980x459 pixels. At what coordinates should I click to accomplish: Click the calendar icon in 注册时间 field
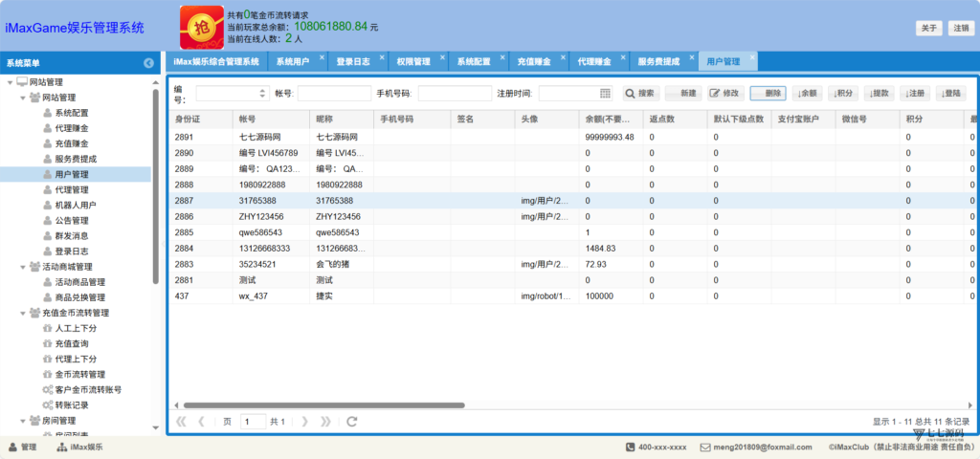(605, 93)
